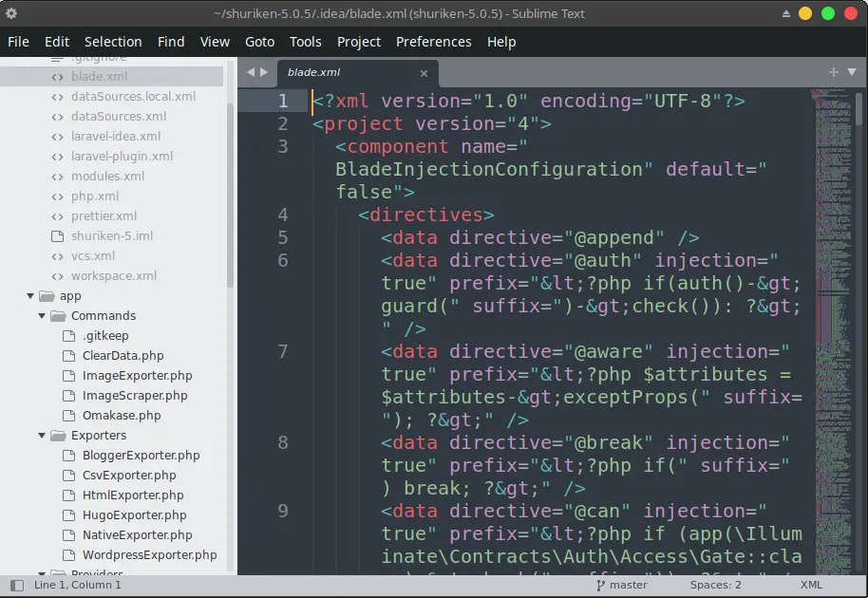This screenshot has height=598, width=868.
Task: Click the master branch label
Action: click(629, 585)
